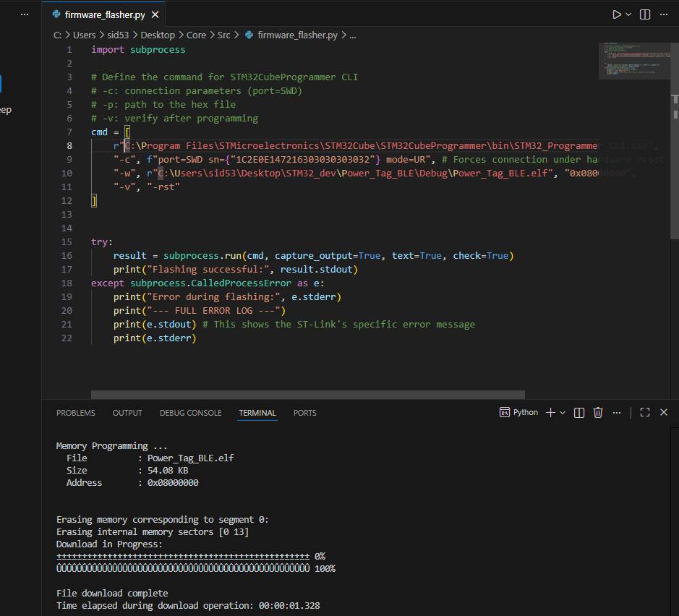Click 'Address : 0x08000000' terminal line
Viewport: 679px width, 616px height.
(132, 483)
